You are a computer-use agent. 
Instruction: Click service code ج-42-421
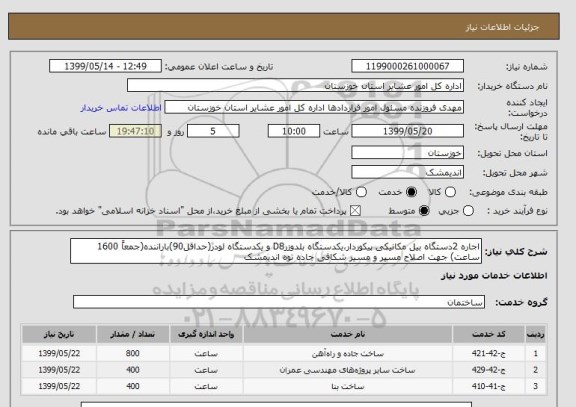tap(489, 353)
